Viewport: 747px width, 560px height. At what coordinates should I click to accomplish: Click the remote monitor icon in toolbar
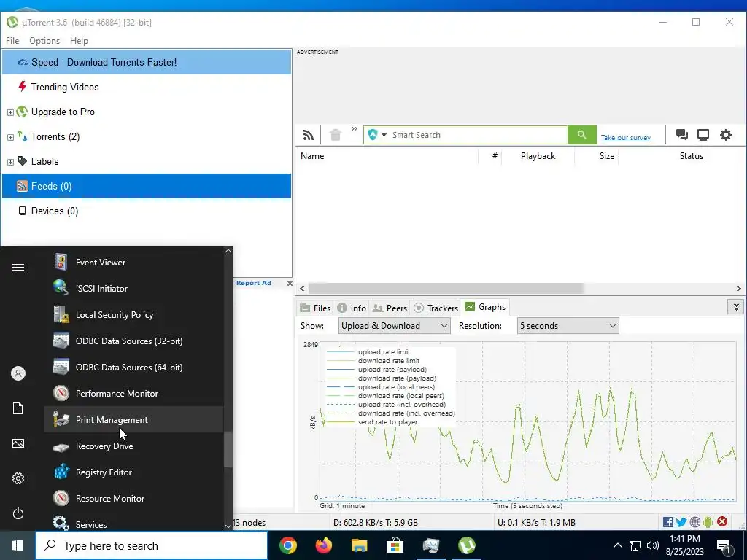click(x=703, y=135)
